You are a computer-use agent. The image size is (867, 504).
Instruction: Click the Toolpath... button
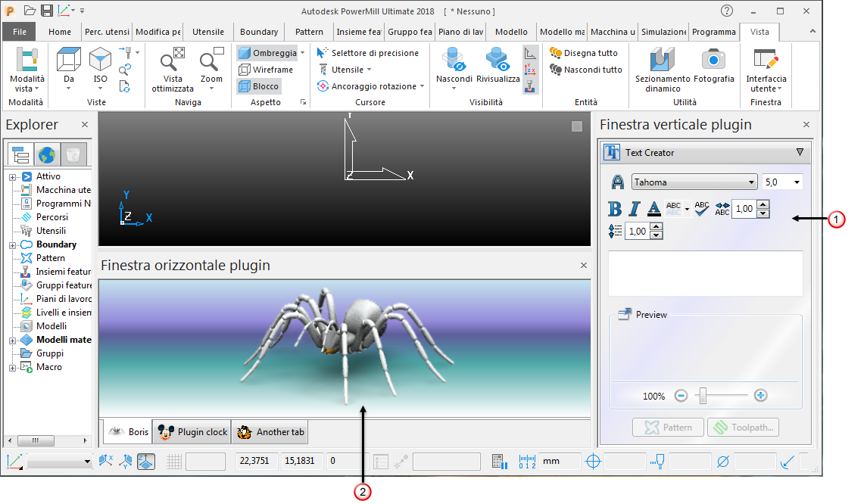point(743,427)
